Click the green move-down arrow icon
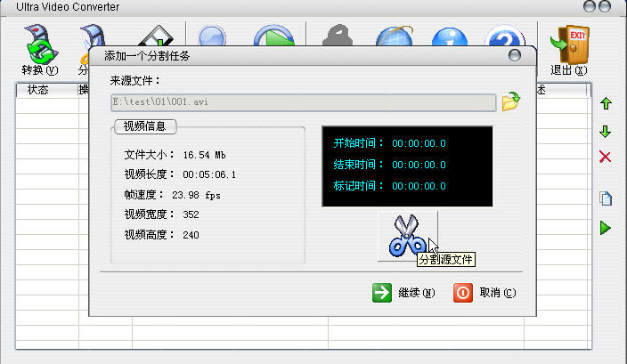 point(606,132)
